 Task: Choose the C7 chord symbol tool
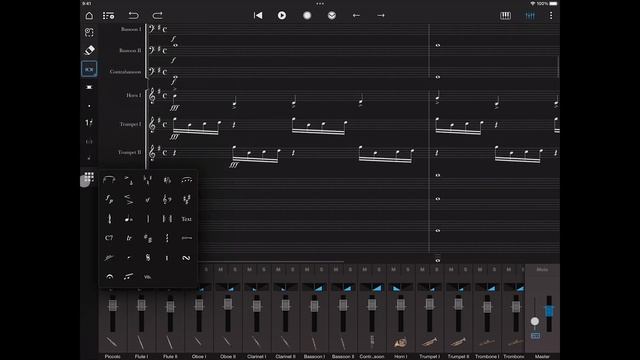pyautogui.click(x=109, y=238)
